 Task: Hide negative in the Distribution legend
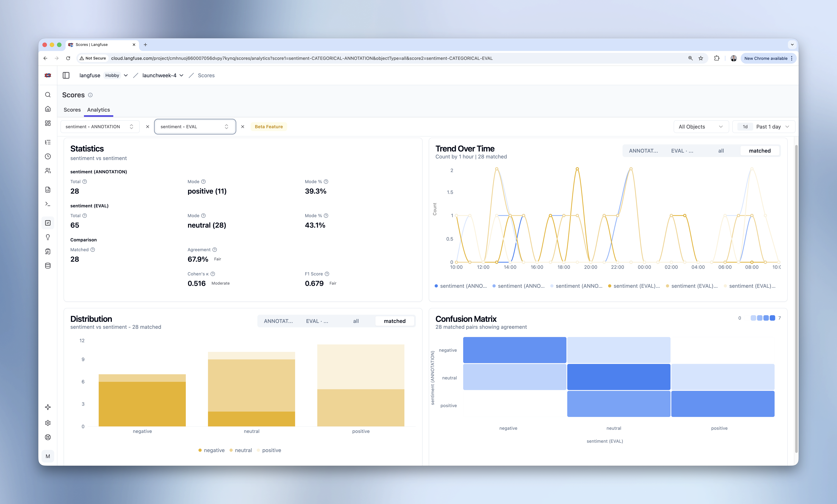[x=211, y=450]
